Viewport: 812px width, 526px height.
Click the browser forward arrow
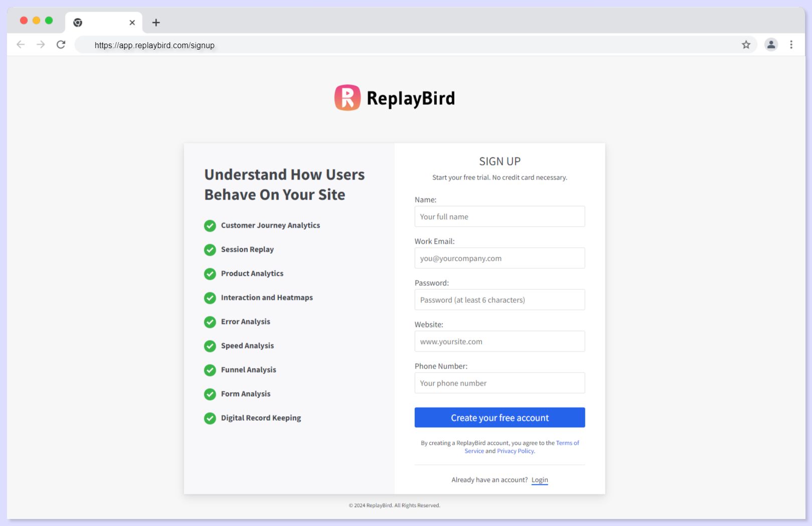pyautogui.click(x=41, y=45)
